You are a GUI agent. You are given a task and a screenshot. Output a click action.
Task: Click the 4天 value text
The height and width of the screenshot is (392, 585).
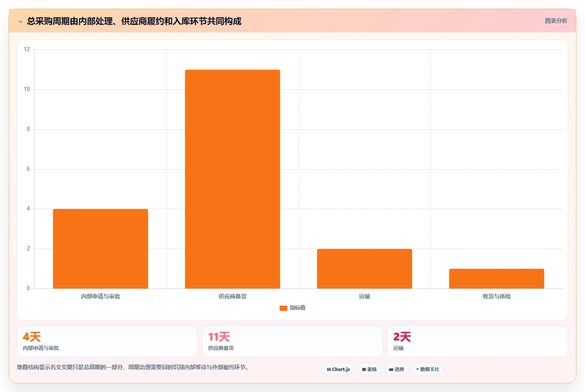pos(32,337)
